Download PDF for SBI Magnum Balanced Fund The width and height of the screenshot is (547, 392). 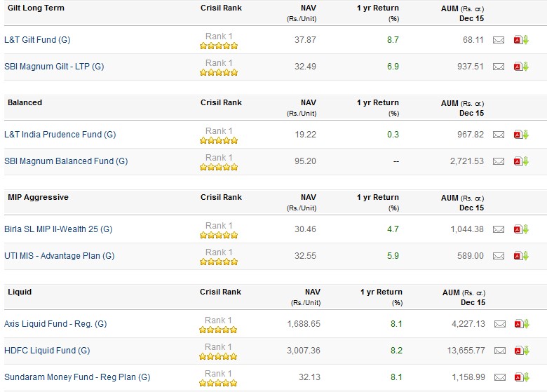[x=521, y=161]
